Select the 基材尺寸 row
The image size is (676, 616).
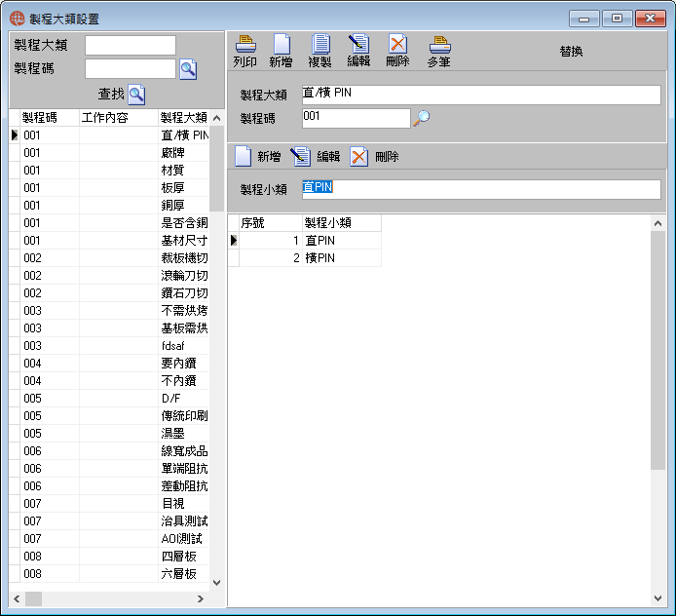pyautogui.click(x=109, y=241)
